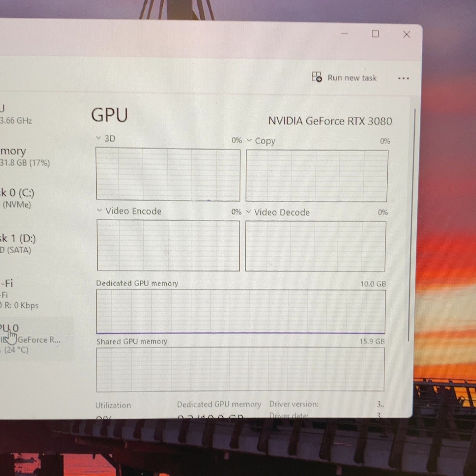Click the Copy engine 0% value

pos(385,141)
